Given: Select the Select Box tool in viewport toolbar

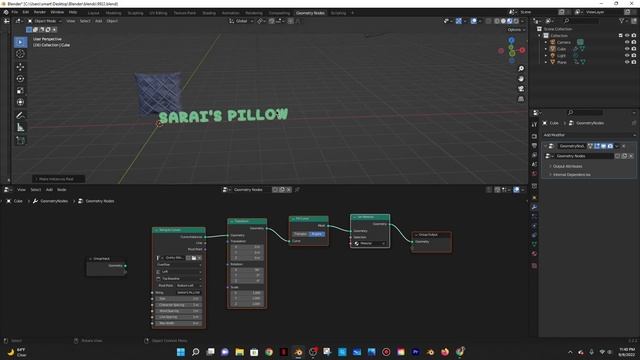Looking at the screenshot, I should pyautogui.click(x=20, y=42).
